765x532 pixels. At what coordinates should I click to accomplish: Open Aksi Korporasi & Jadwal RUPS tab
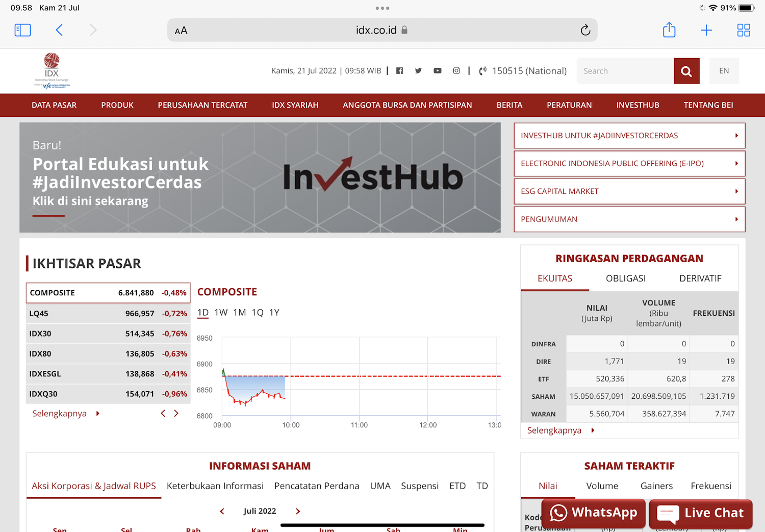click(94, 486)
